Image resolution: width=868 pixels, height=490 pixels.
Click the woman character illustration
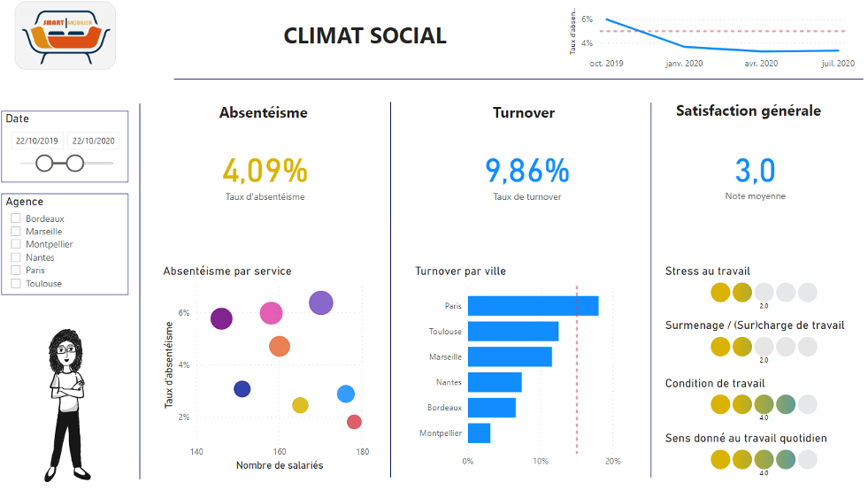(67, 402)
